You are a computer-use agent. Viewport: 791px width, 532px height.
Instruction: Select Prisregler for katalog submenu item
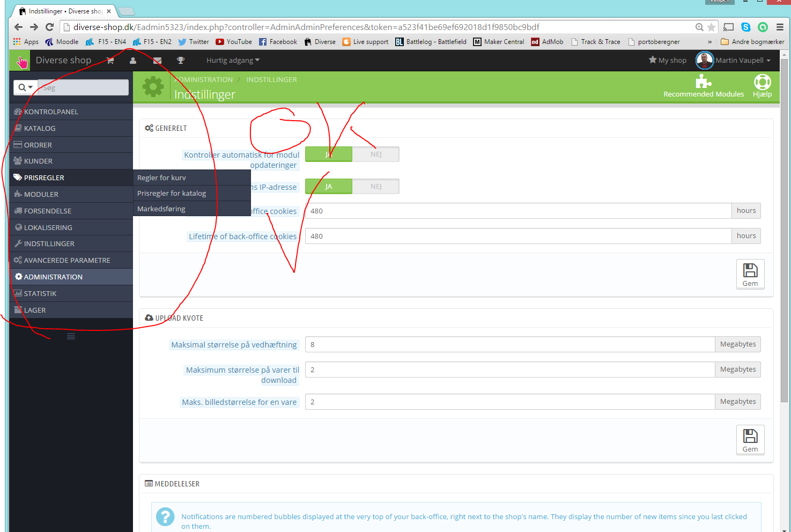coord(192,193)
